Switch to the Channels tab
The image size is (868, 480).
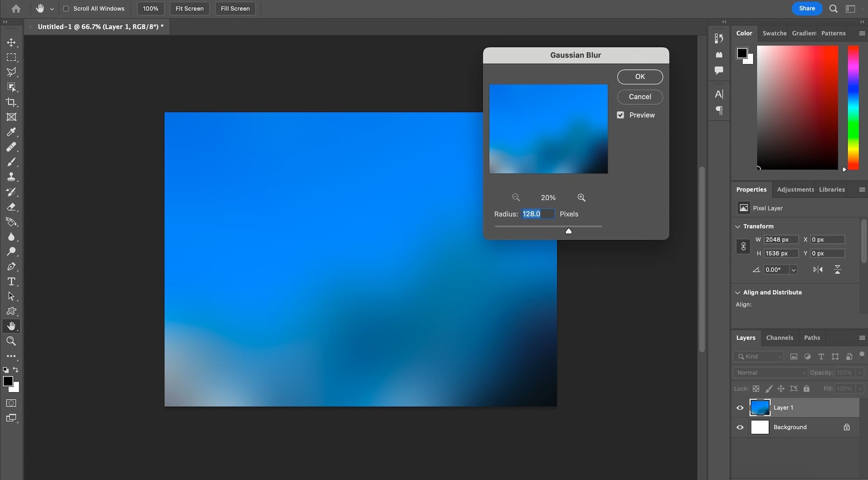pyautogui.click(x=779, y=338)
